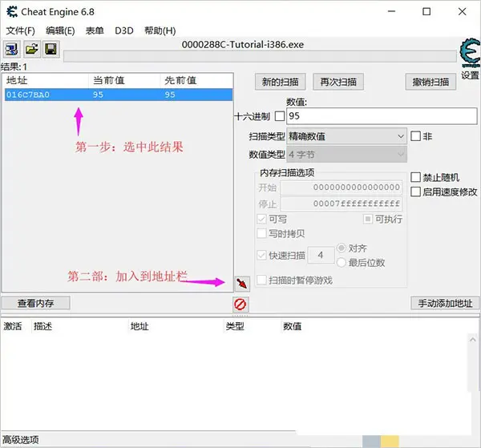Toggle the 非 (not) checkbox

[x=415, y=136]
